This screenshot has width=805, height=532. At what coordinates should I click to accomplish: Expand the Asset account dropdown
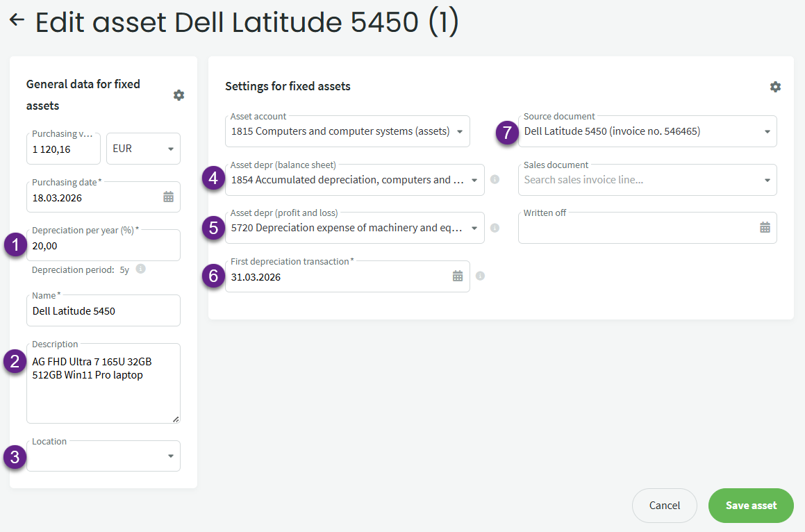(x=460, y=131)
